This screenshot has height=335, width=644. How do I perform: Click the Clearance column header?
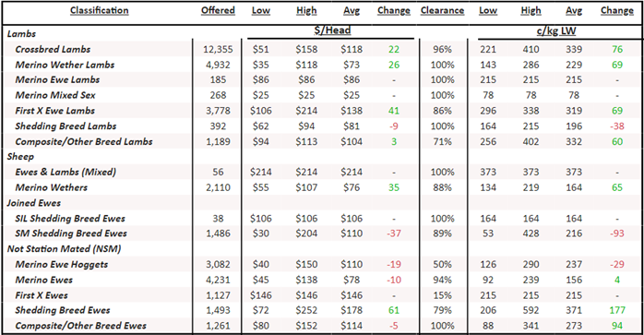pyautogui.click(x=442, y=11)
